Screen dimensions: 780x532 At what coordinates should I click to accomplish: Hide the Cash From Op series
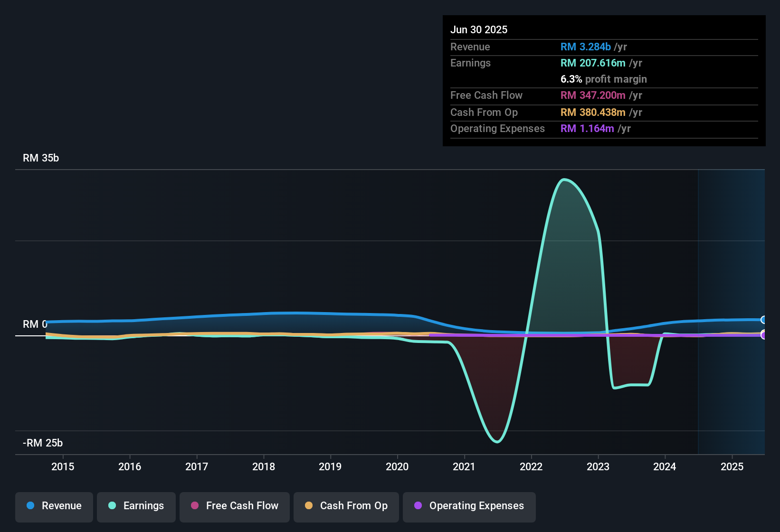346,506
